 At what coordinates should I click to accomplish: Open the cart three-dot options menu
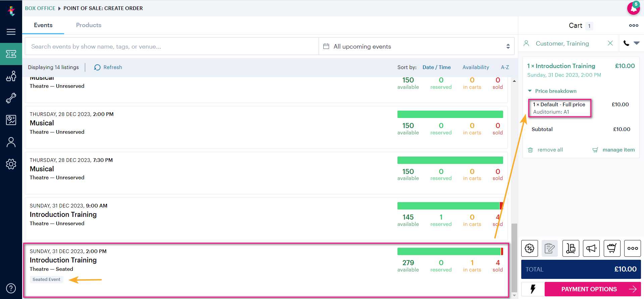point(634,25)
